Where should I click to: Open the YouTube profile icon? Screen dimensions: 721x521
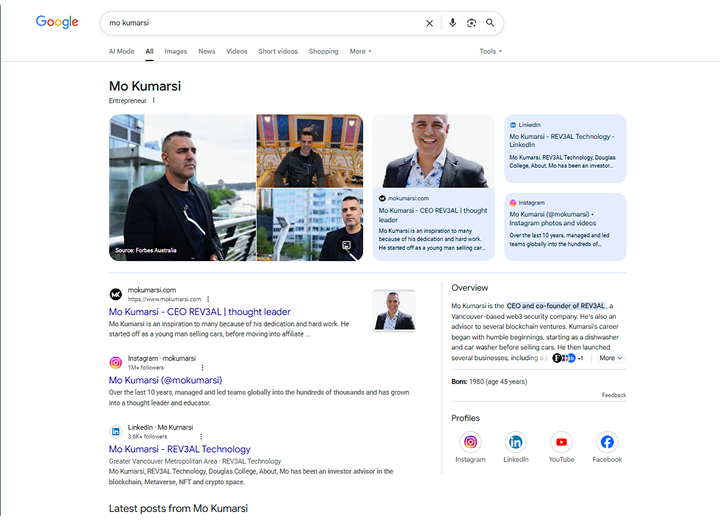561,442
